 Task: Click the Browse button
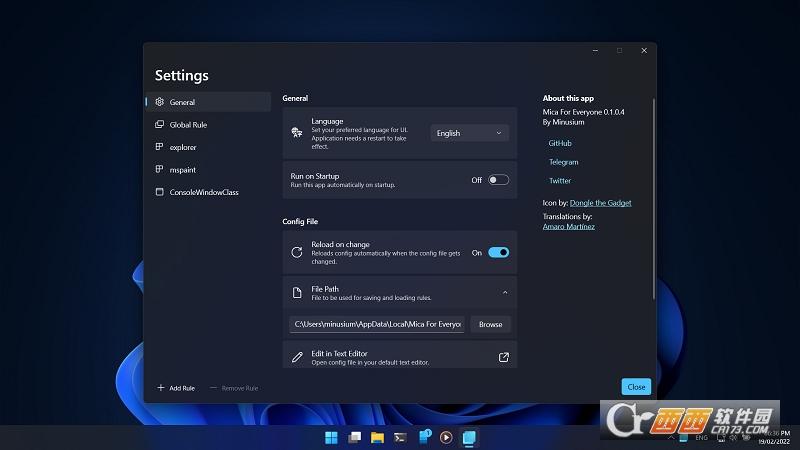(x=490, y=324)
